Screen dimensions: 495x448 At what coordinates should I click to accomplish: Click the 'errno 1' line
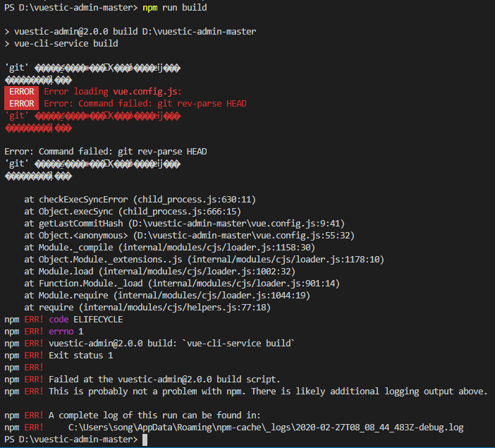point(44,332)
